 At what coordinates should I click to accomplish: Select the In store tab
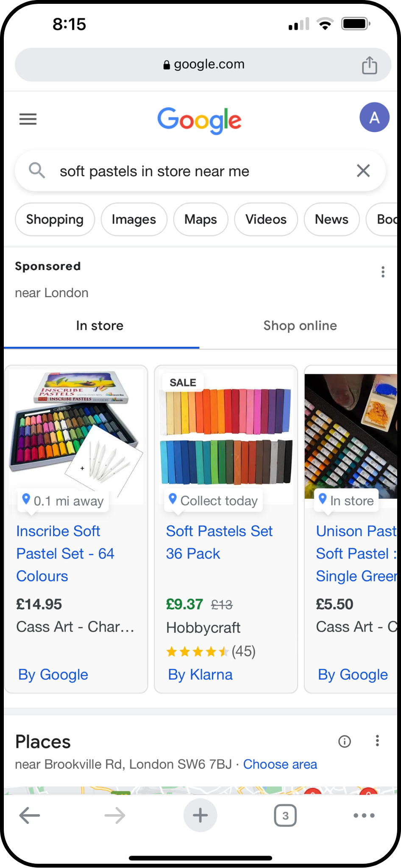tap(100, 325)
